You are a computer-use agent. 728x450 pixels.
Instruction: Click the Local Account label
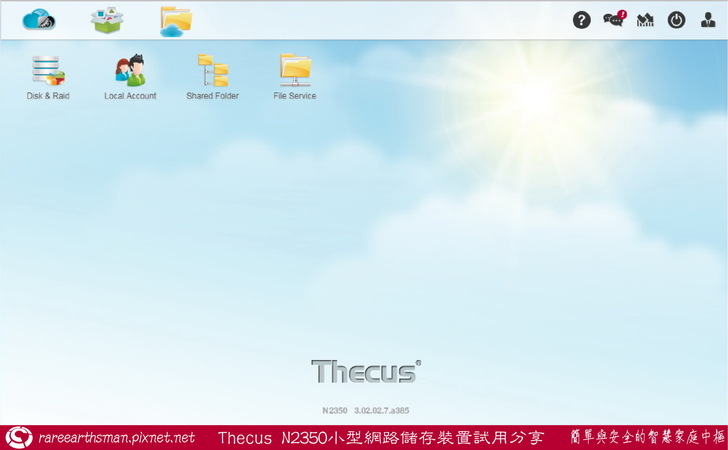coord(130,96)
